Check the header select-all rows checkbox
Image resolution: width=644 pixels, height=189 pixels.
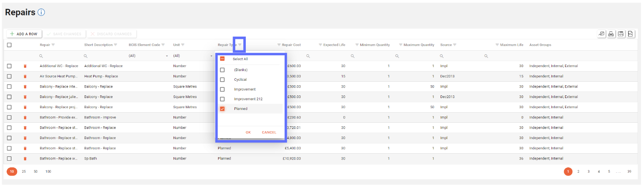pos(9,45)
